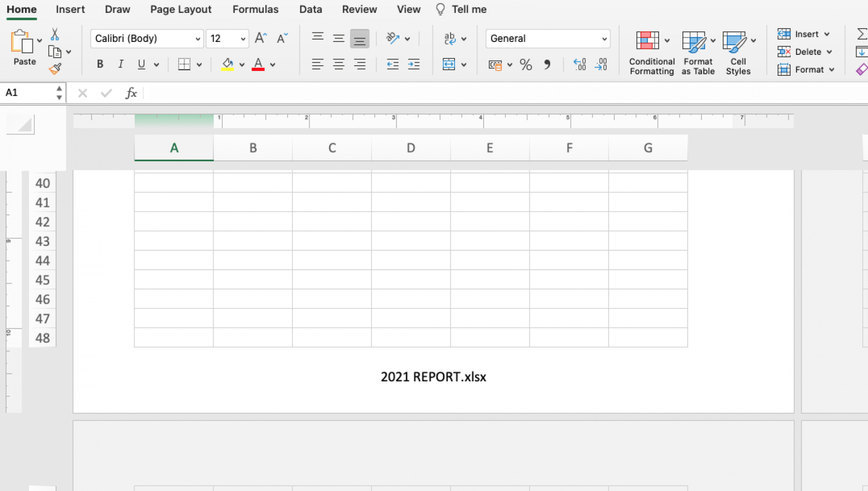
Task: Toggle italic formatting
Action: 121,64
